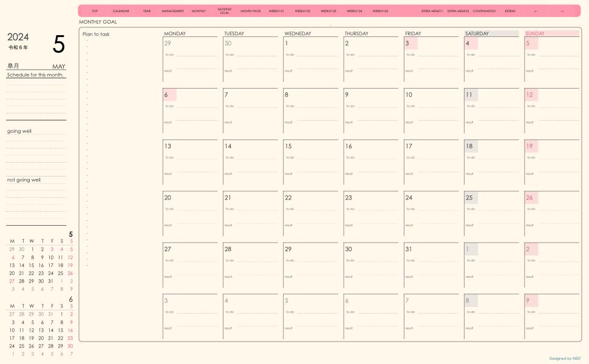
Task: Select day 10 in the main grid
Action: click(409, 95)
